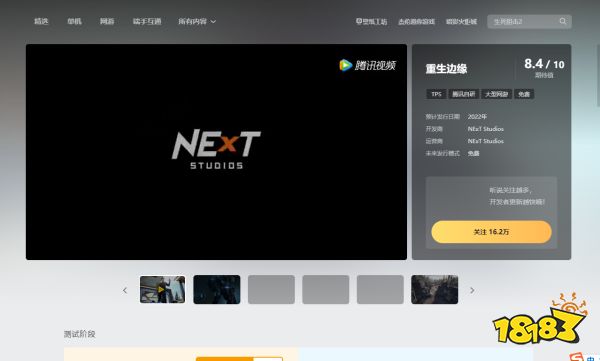Select the fourth gray placeholder thumbnail
Viewport: 600px width, 361px height.
click(326, 289)
